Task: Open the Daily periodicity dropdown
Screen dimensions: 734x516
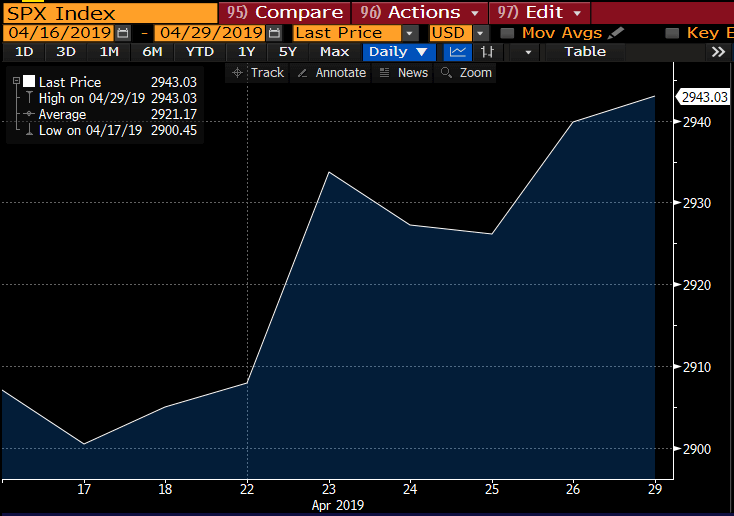Action: pos(399,52)
